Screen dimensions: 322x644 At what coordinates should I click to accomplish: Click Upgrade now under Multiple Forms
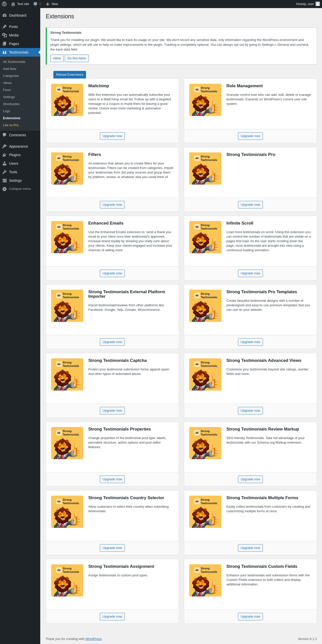tap(250, 548)
